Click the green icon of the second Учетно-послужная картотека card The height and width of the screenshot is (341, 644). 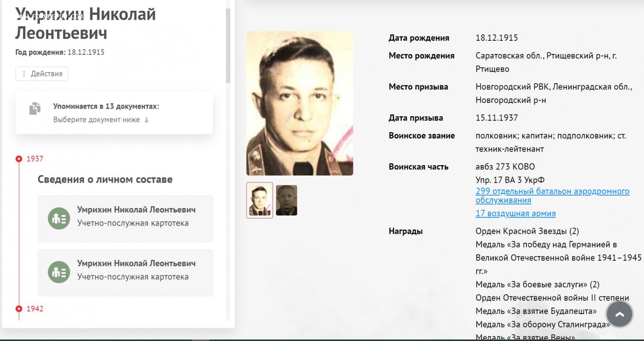59,272
